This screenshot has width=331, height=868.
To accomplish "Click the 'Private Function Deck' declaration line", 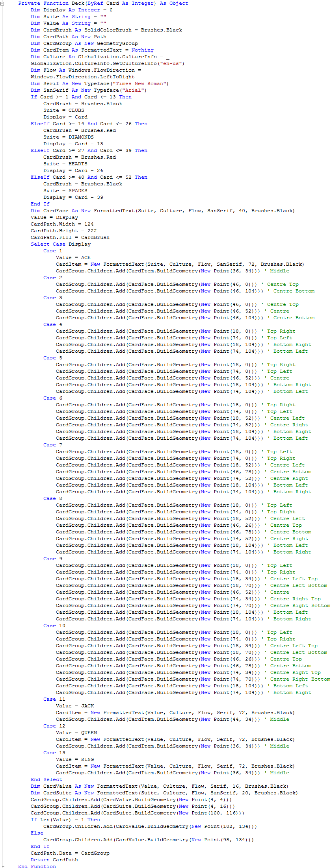I will [x=103, y=3].
